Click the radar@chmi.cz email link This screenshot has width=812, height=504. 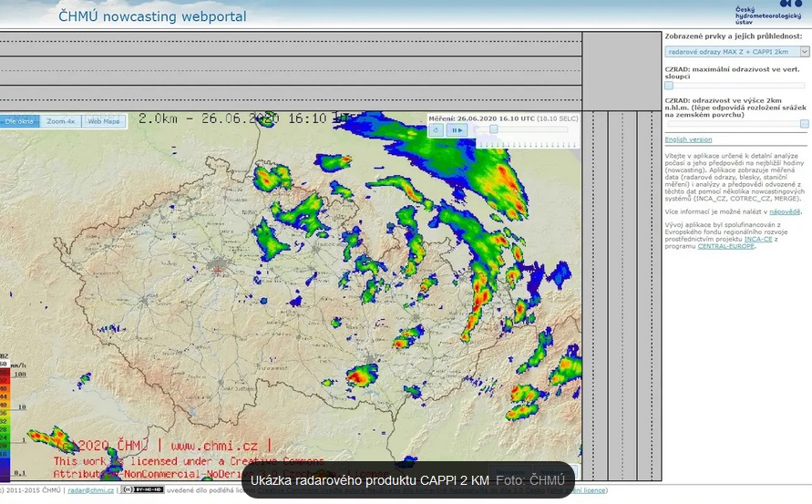(91, 490)
